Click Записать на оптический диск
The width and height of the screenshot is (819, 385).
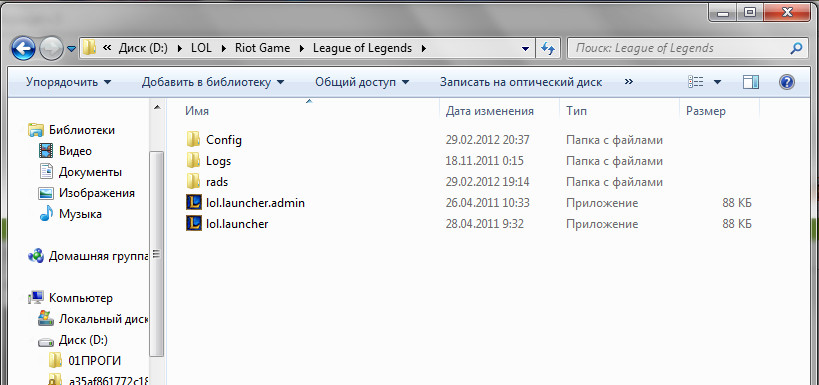[521, 82]
